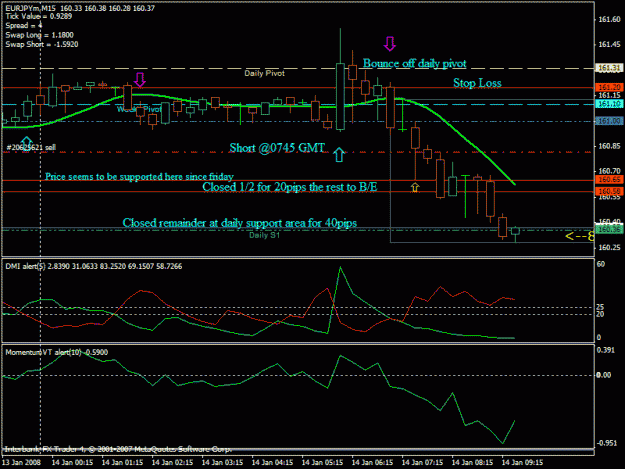Click 'Price seems to be supported here since friday'
Viewport: 625px width, 469px height.
coord(139,177)
